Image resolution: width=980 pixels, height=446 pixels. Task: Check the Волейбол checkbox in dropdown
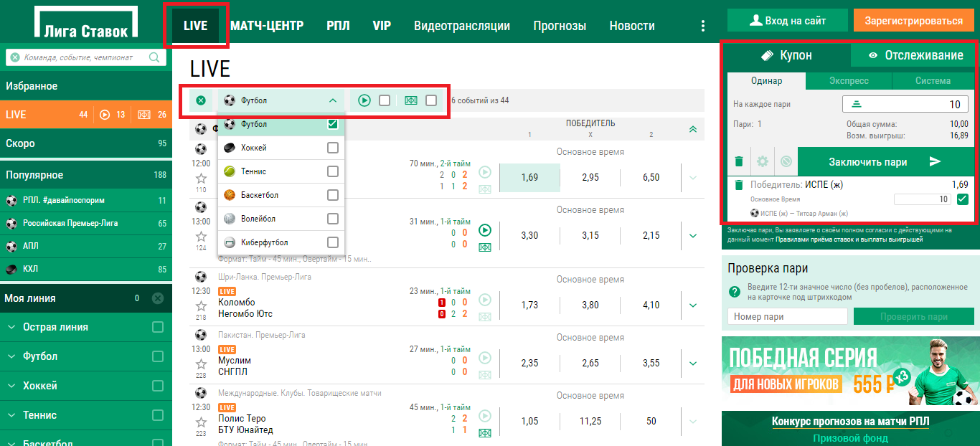point(333,219)
